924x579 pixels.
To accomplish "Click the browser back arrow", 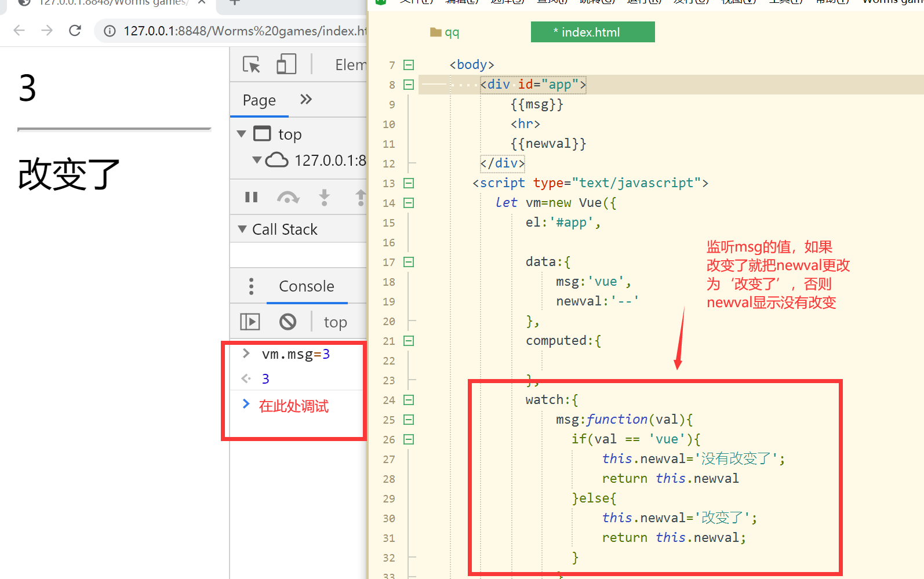I will 19,30.
